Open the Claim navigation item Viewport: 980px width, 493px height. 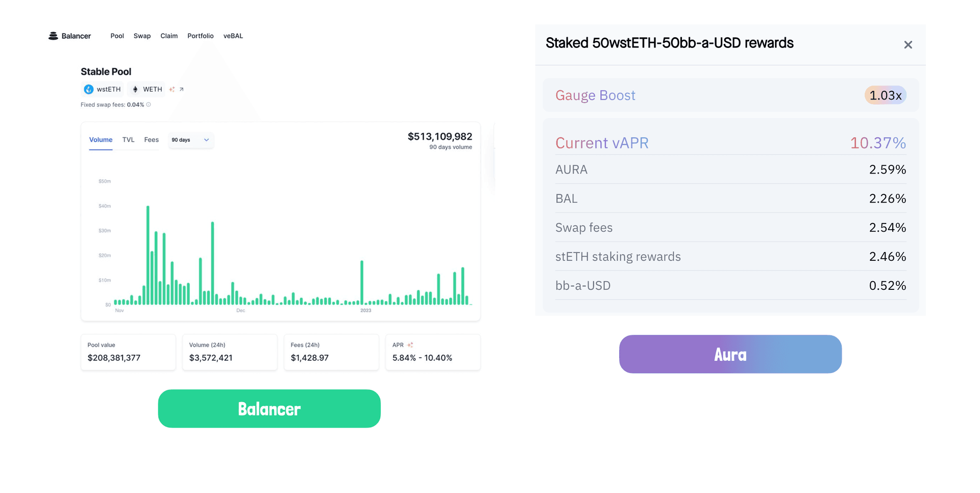pos(169,36)
